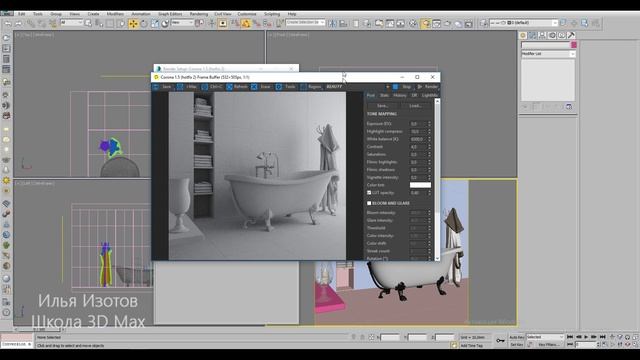Screen dimensions: 640x360
Task: Go to end frame of animation
Action: [602, 337]
